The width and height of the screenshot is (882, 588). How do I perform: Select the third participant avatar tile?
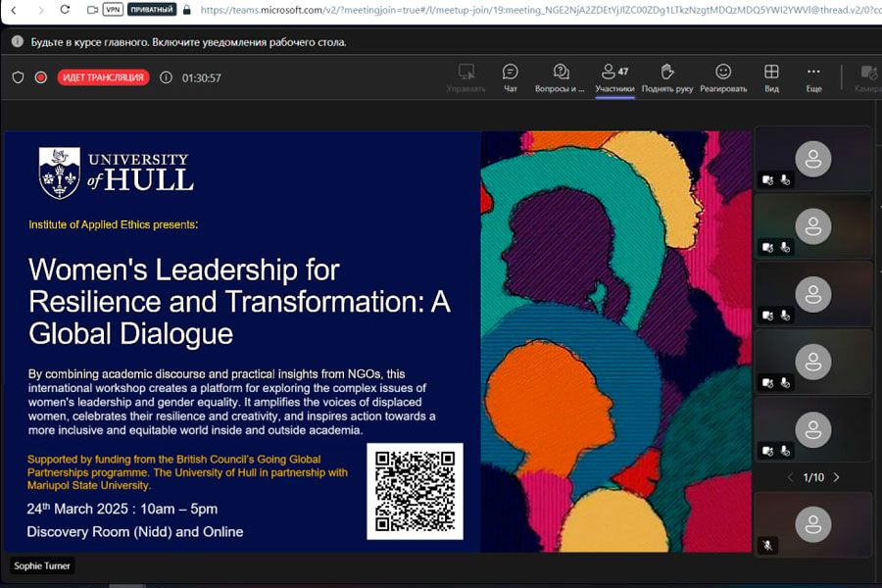pos(812,294)
